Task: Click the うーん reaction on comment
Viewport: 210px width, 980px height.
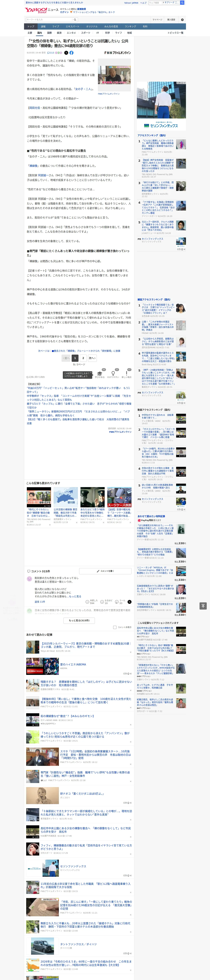Action: [120, 602]
